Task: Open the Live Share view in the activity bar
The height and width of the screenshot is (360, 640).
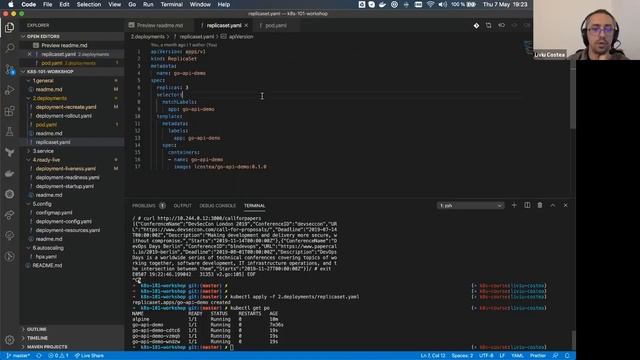Action: (9, 215)
